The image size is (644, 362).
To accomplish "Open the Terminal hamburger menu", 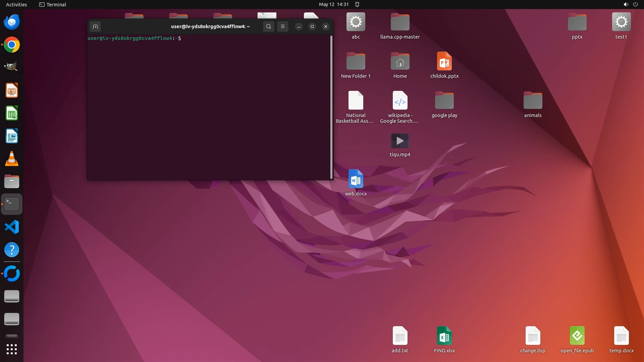I will point(283,26).
